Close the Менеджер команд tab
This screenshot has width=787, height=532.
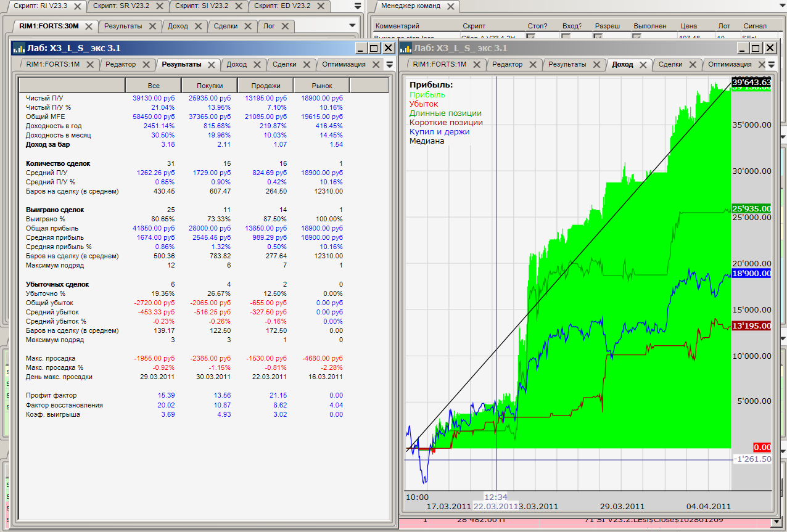[x=450, y=6]
